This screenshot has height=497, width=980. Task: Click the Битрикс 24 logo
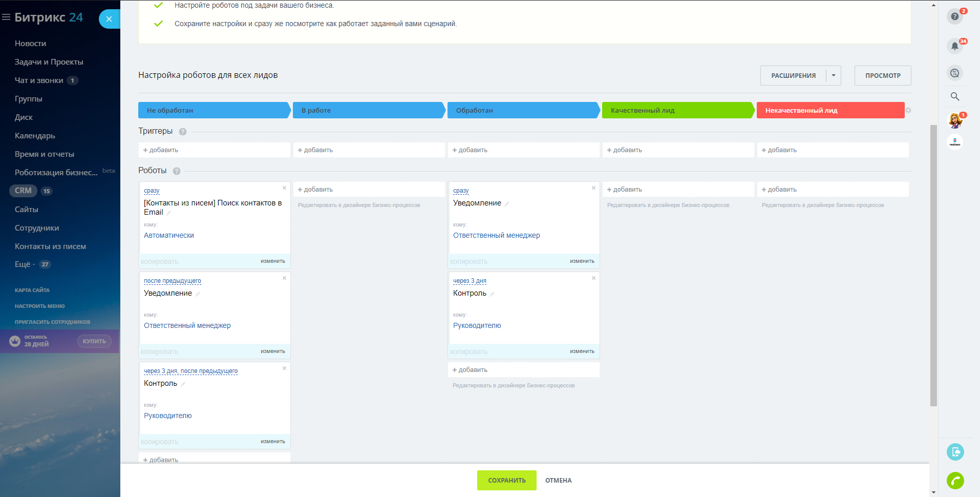[x=49, y=17]
